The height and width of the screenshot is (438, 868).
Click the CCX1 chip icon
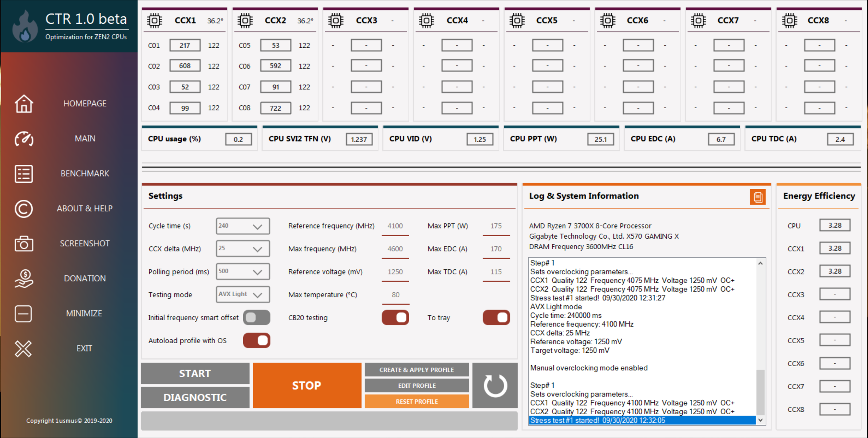[154, 20]
